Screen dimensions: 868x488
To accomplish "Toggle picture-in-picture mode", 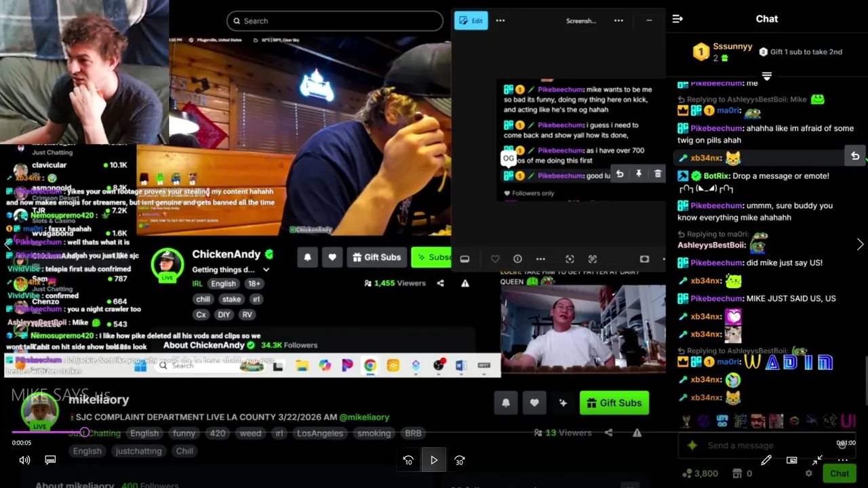I will coord(791,460).
